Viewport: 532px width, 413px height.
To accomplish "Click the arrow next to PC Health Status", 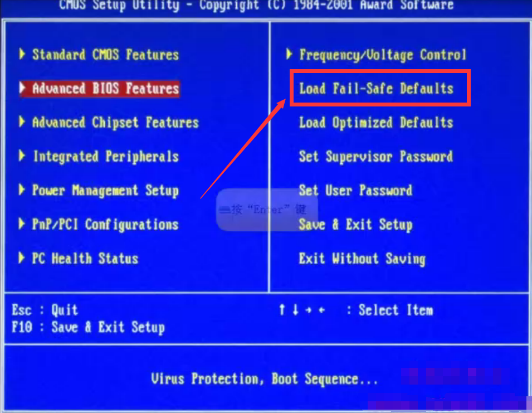I will [21, 257].
